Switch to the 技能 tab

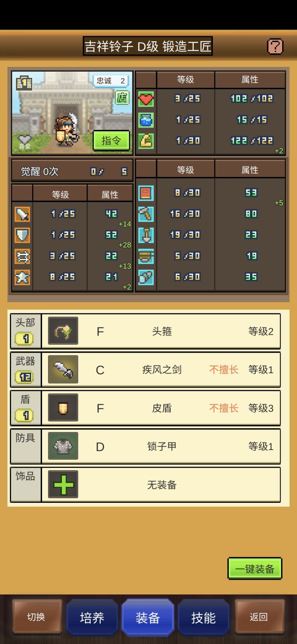[x=203, y=618]
